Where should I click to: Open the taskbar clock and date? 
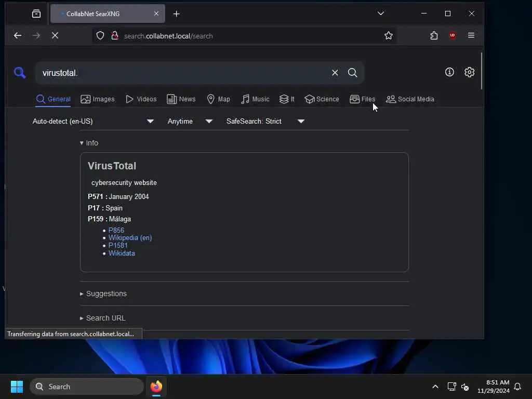click(x=494, y=387)
